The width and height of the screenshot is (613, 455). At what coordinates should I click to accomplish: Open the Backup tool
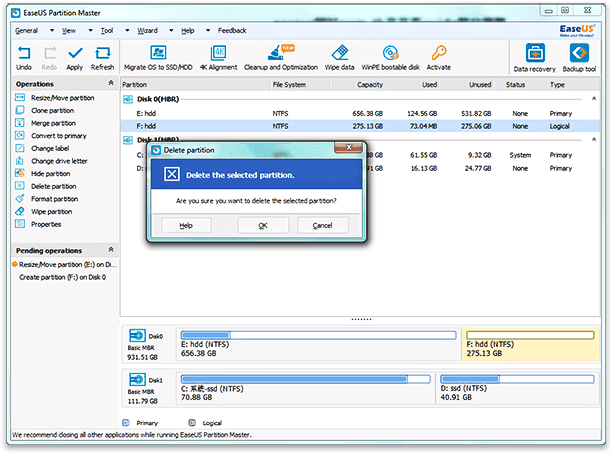579,58
